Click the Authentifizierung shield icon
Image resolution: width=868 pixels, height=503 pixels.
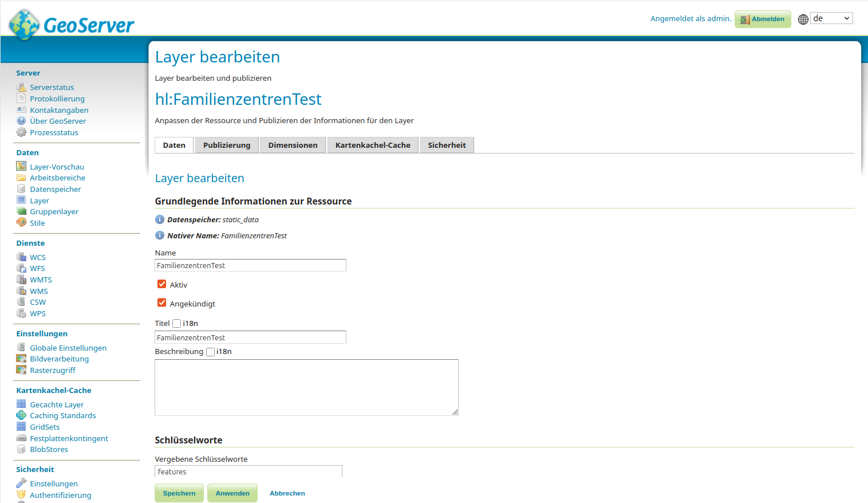tap(22, 495)
